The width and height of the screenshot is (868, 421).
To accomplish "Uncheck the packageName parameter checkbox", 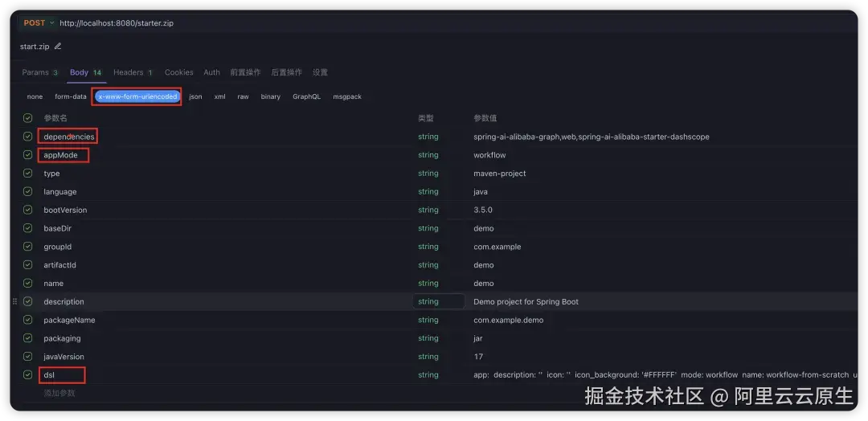I will 27,320.
